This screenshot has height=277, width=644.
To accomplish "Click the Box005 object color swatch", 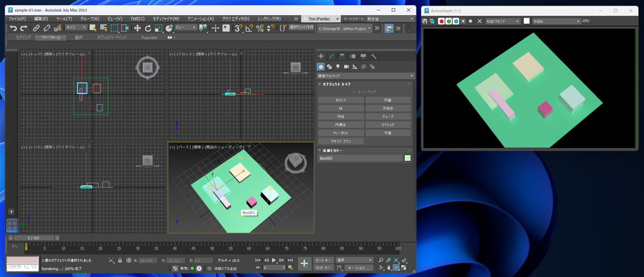I will click(408, 158).
